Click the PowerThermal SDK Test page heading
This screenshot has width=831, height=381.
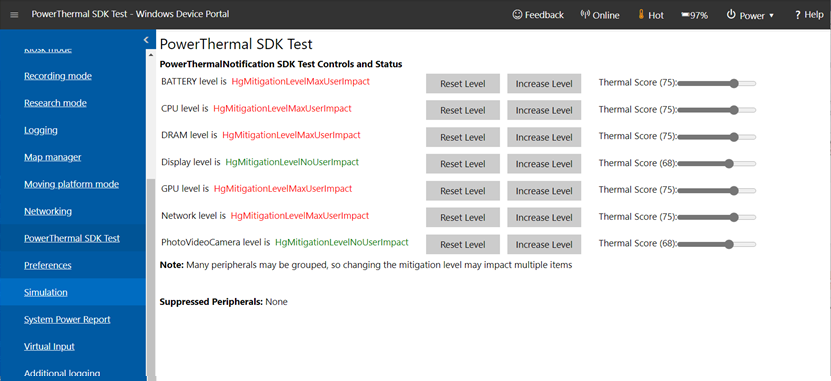[236, 44]
